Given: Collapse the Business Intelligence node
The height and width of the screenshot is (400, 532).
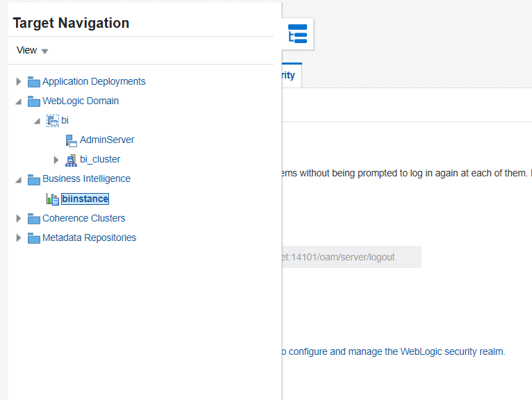Looking at the screenshot, I should pyautogui.click(x=19, y=179).
